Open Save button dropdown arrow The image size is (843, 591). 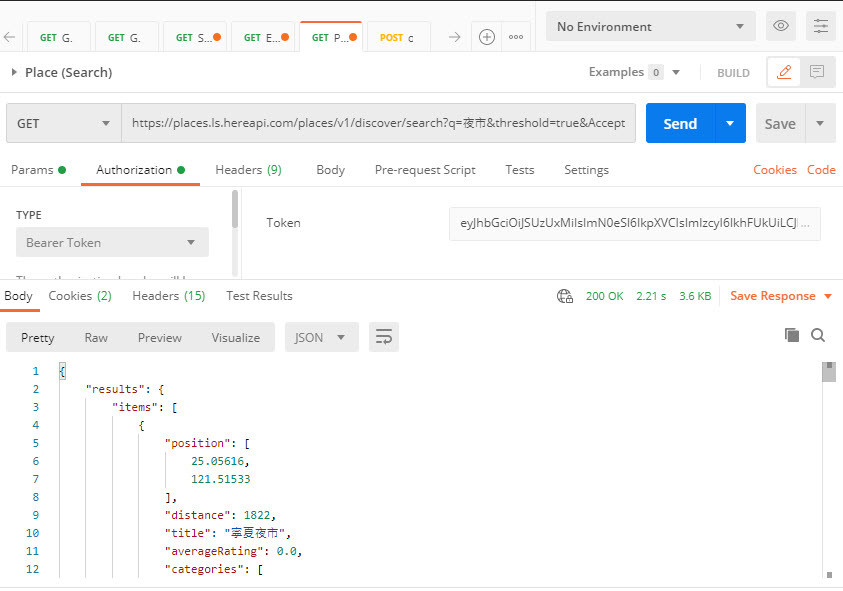(x=820, y=124)
